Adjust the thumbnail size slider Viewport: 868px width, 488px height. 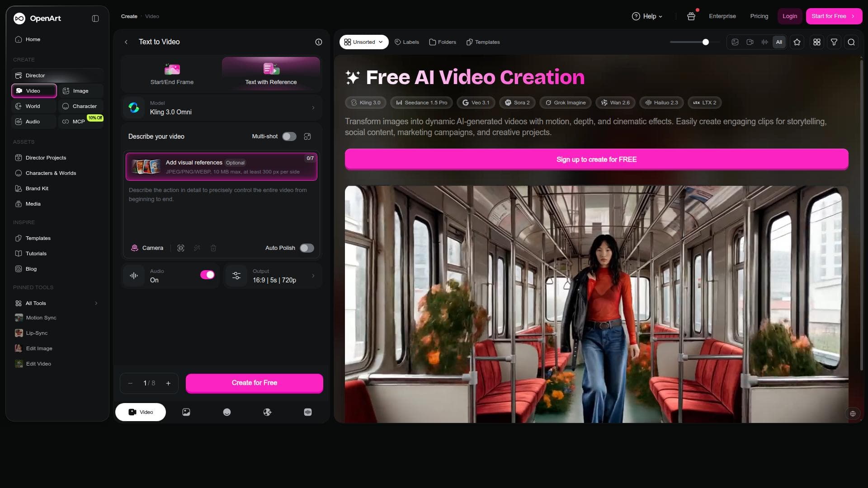[695, 42]
